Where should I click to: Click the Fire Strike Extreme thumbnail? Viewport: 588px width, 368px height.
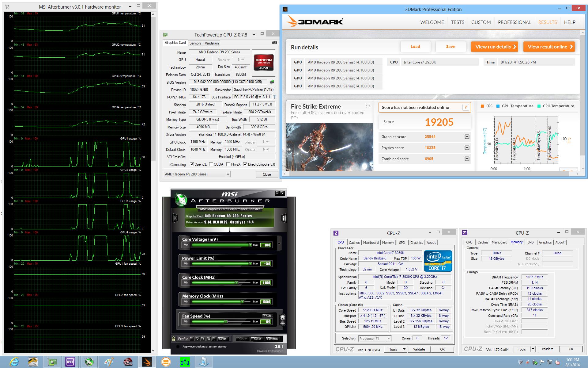[330, 147]
